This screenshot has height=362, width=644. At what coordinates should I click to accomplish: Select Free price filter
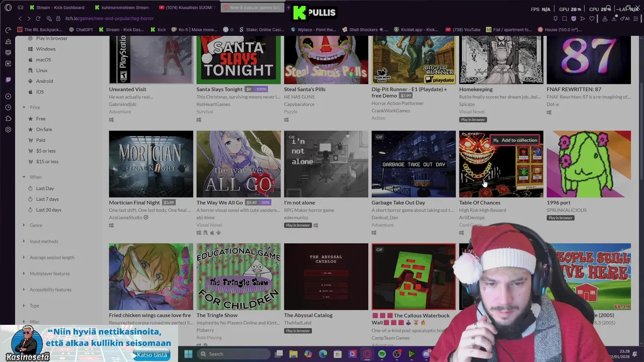(41, 119)
